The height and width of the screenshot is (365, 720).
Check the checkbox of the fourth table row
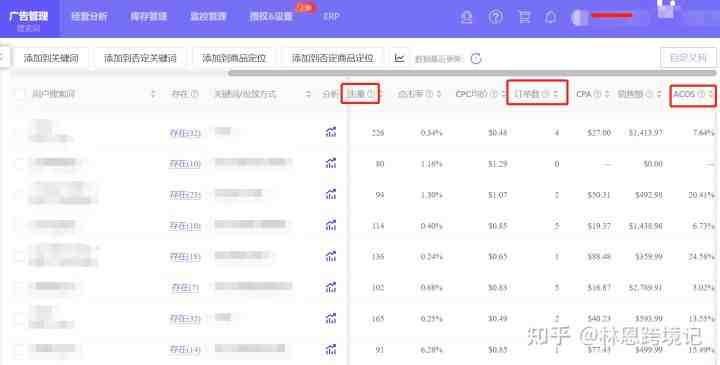19,225
